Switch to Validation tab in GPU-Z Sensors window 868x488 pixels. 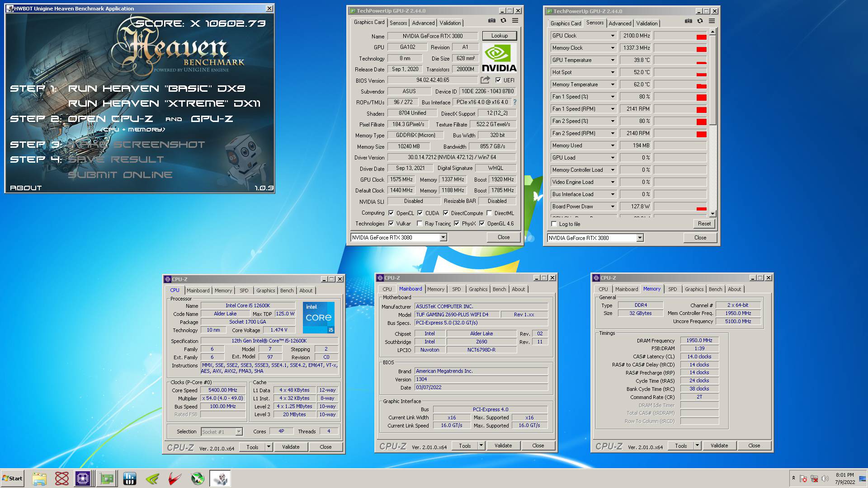coord(647,23)
